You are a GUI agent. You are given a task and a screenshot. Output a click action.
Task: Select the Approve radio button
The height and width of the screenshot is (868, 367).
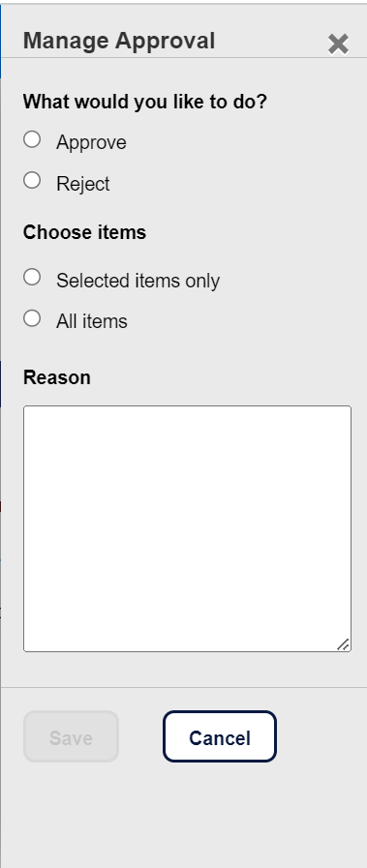(32, 139)
